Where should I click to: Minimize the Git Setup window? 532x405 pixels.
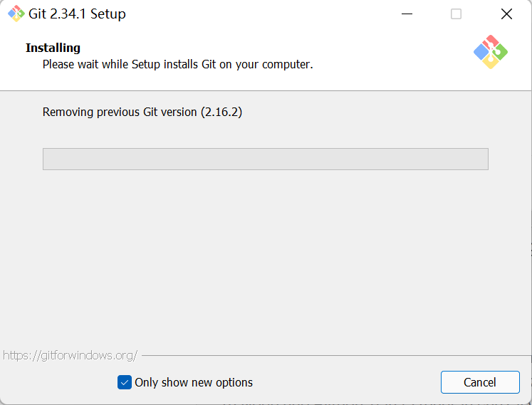(x=407, y=14)
